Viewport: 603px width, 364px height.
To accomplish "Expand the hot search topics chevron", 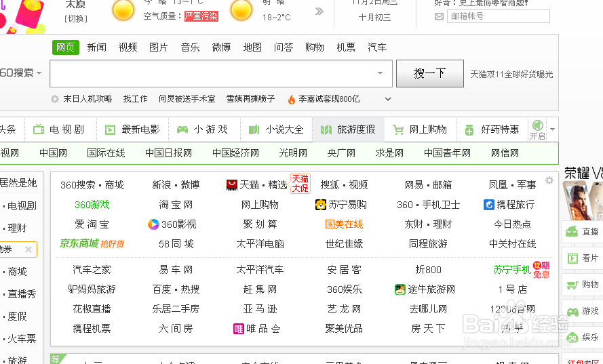I will point(388,99).
